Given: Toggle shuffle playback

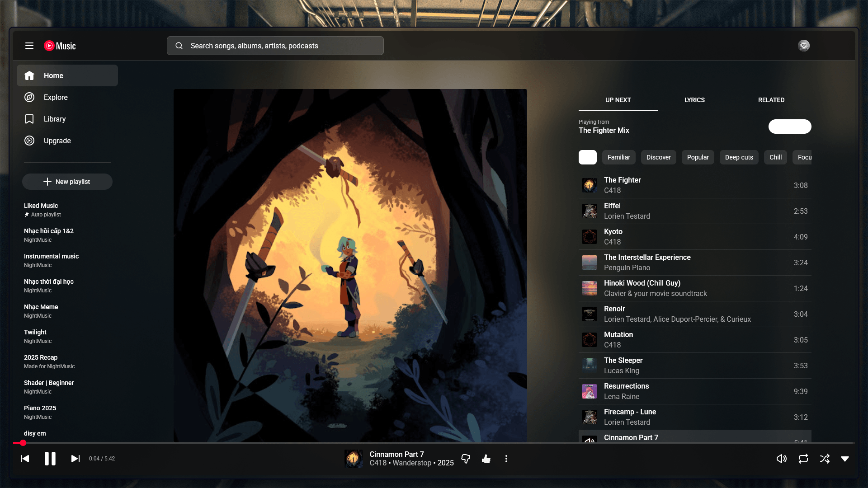Looking at the screenshot, I should [x=825, y=459].
